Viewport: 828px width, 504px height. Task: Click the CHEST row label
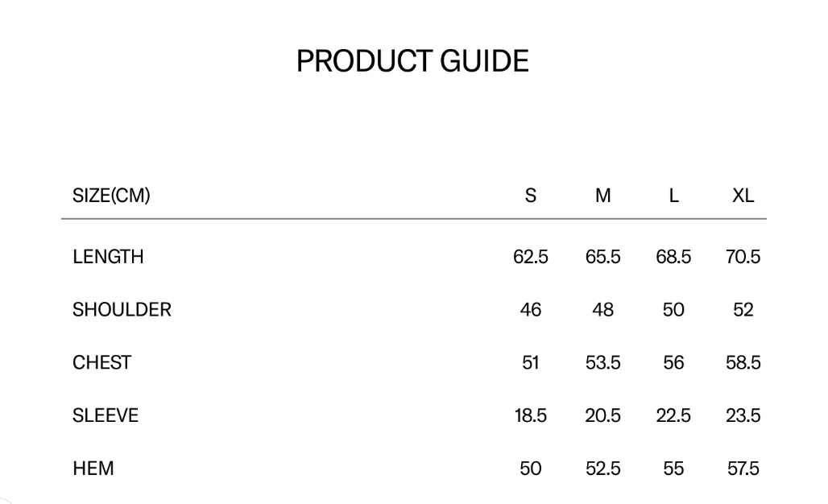pos(101,363)
